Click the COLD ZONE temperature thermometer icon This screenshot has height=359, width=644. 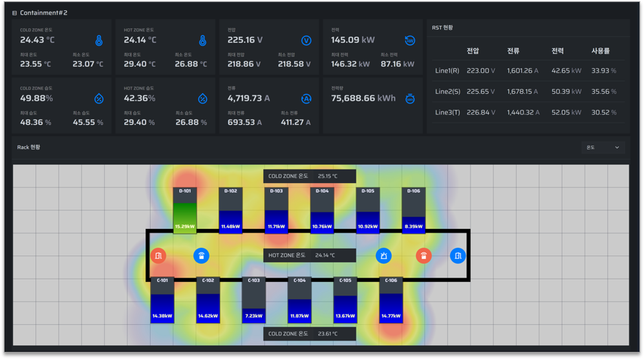[99, 40]
